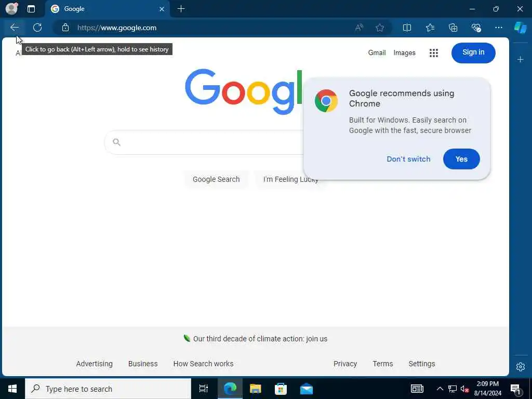The height and width of the screenshot is (399, 532).
Task: Open Settings footer menu
Action: 422,364
